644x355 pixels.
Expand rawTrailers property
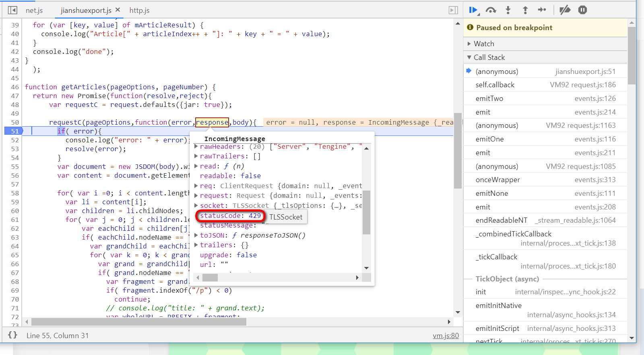196,156
